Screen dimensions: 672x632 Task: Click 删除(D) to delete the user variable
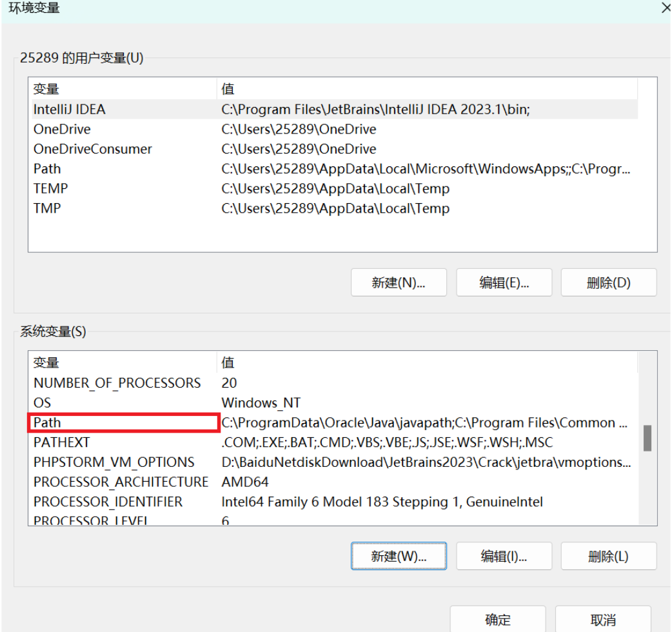608,282
